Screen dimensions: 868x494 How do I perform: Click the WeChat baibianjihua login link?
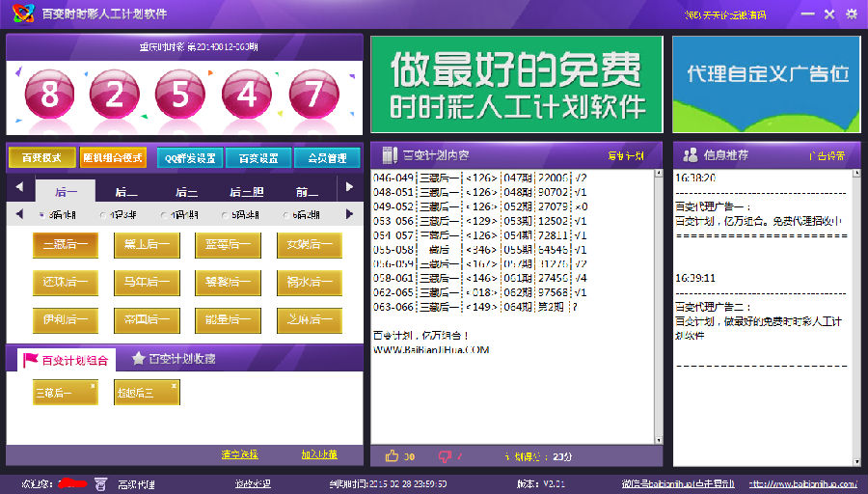click(x=678, y=484)
